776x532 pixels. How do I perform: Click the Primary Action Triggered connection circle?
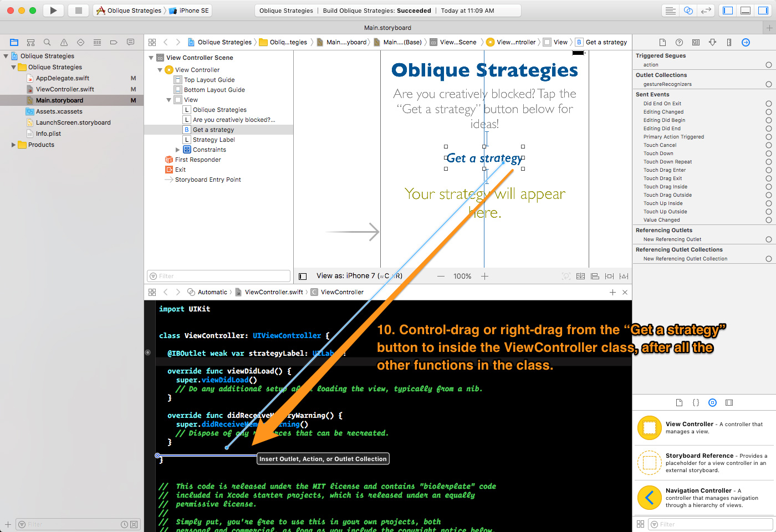768,137
